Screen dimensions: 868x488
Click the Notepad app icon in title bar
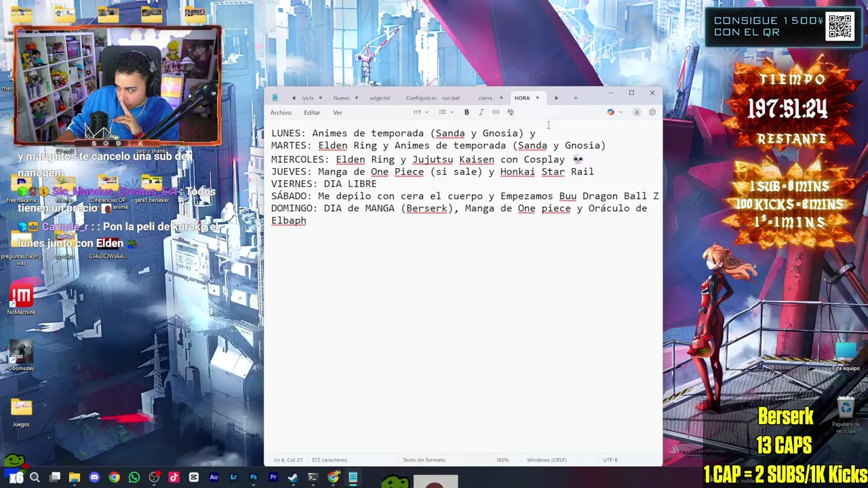coord(275,98)
